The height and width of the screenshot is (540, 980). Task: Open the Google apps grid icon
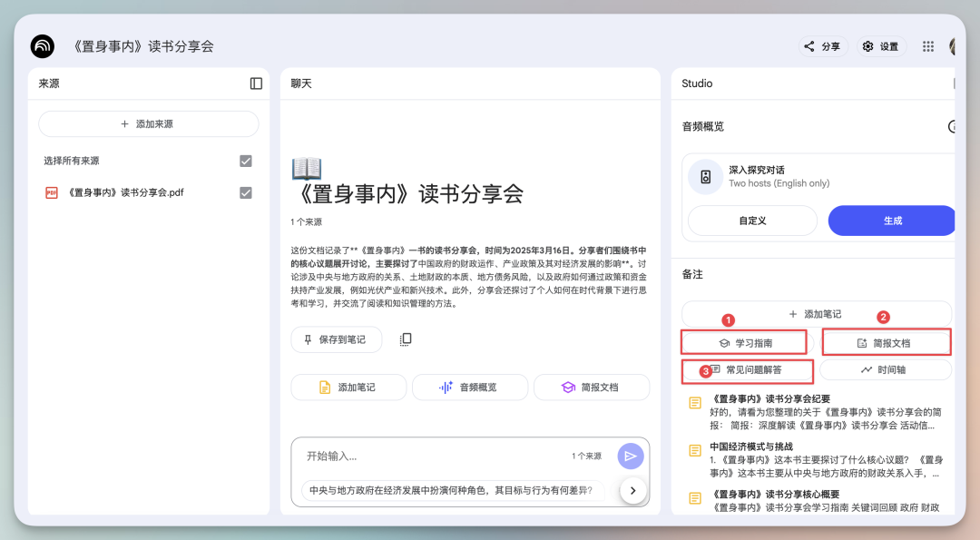[x=928, y=46]
